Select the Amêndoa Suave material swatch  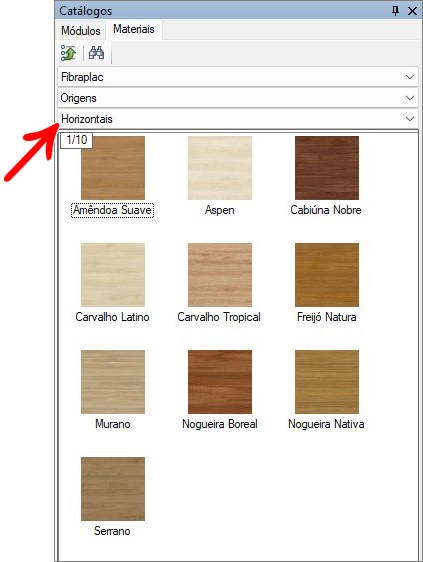coord(113,168)
